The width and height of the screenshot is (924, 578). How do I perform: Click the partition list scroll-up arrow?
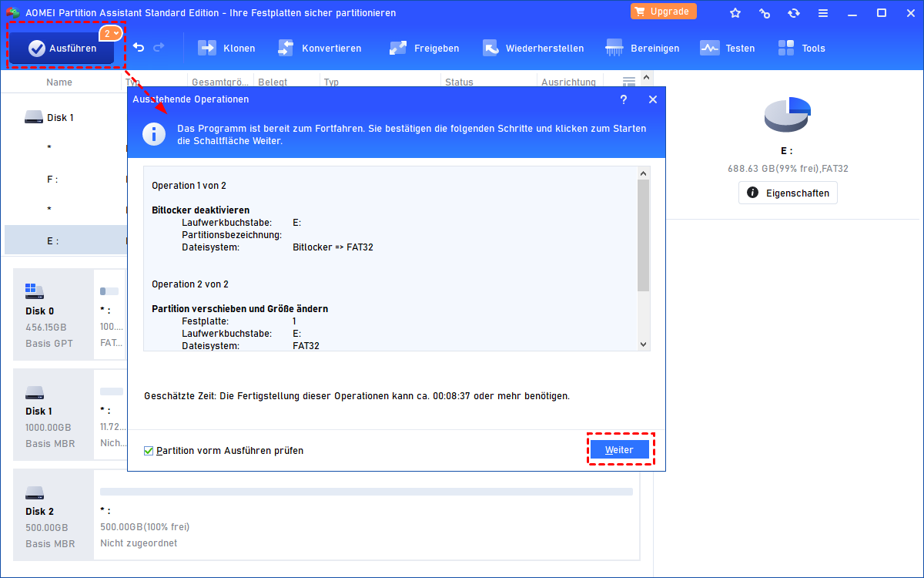[647, 77]
